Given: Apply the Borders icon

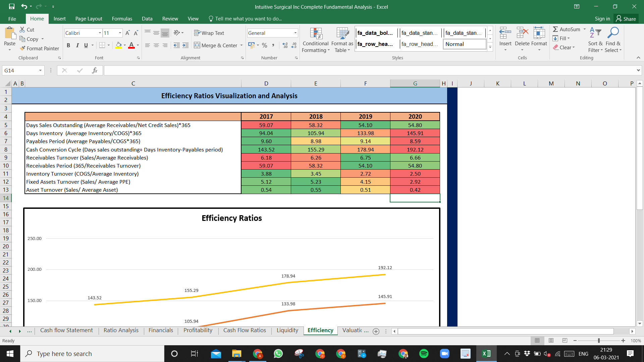Looking at the screenshot, I should pos(102,45).
